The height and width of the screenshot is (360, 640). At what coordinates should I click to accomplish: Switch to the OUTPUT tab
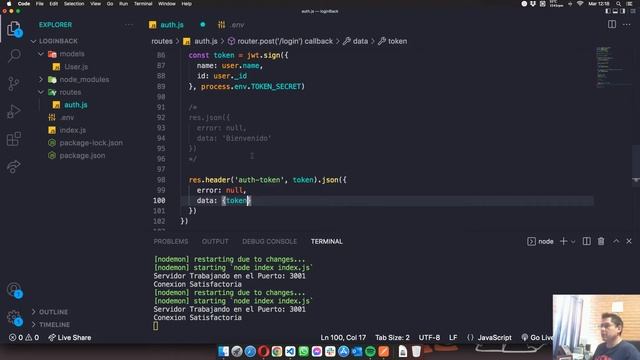point(215,241)
